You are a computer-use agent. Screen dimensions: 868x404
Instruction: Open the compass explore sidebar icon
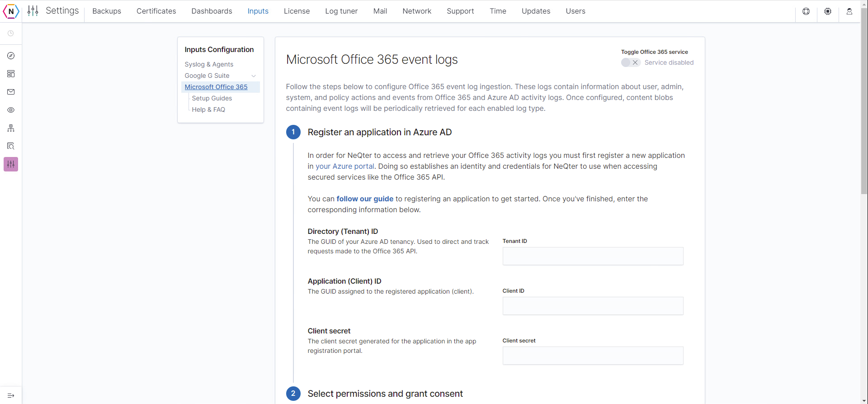(x=11, y=56)
